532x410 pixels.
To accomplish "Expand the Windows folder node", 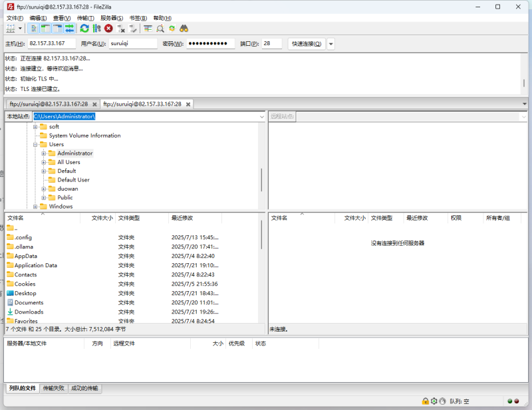I will click(36, 207).
